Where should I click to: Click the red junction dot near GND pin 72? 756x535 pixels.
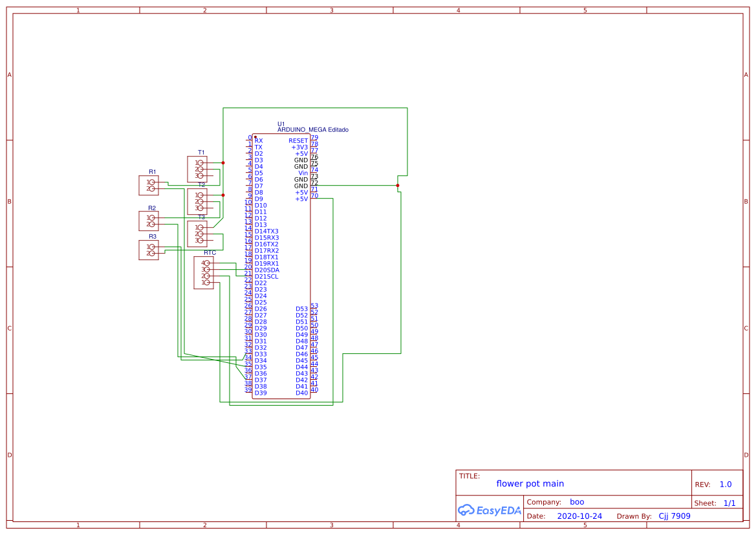click(x=396, y=186)
